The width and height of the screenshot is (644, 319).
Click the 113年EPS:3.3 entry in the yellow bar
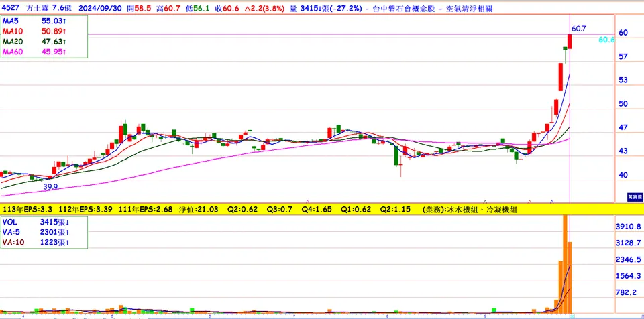tap(27, 209)
